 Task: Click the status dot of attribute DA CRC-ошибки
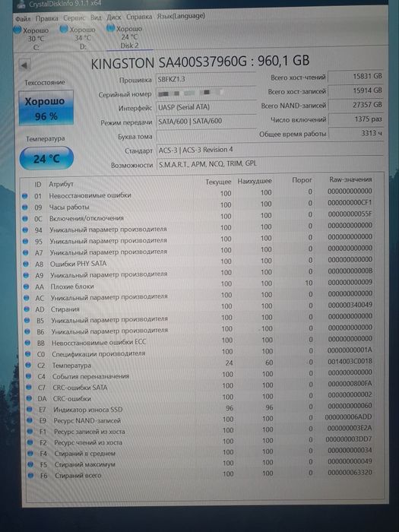[29, 399]
